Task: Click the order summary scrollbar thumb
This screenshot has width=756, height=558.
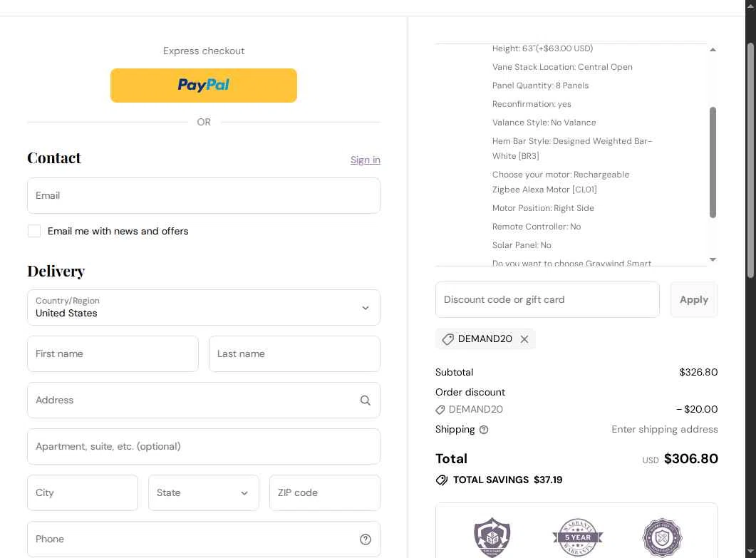Action: (713, 162)
